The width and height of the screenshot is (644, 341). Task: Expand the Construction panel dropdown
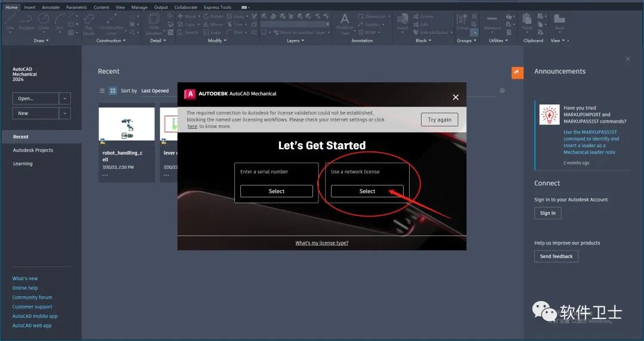[111, 41]
